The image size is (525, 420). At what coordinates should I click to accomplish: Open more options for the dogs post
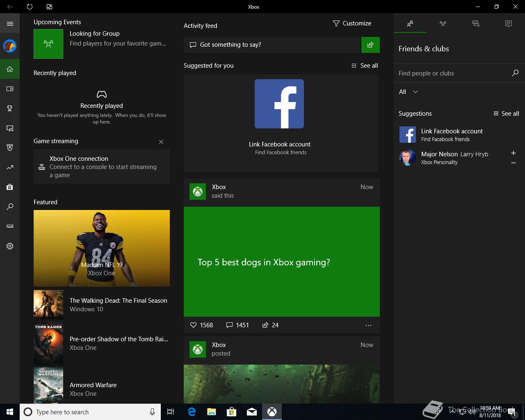[368, 325]
